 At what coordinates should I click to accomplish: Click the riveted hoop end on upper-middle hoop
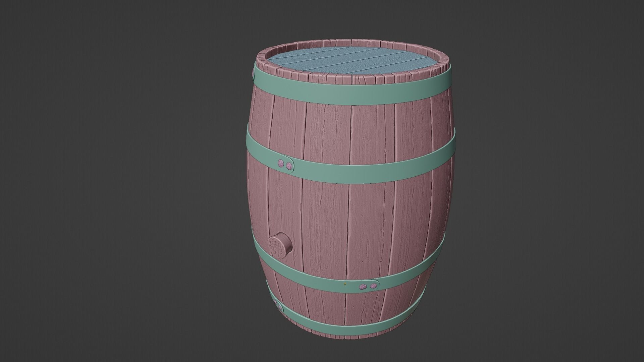click(285, 164)
